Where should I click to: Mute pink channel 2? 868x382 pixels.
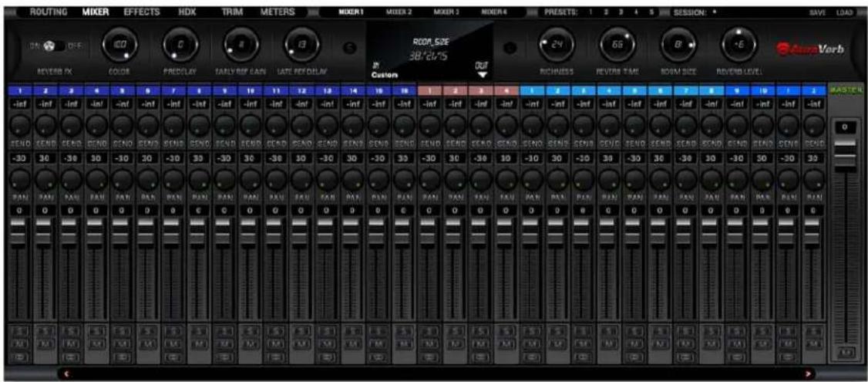(454, 344)
